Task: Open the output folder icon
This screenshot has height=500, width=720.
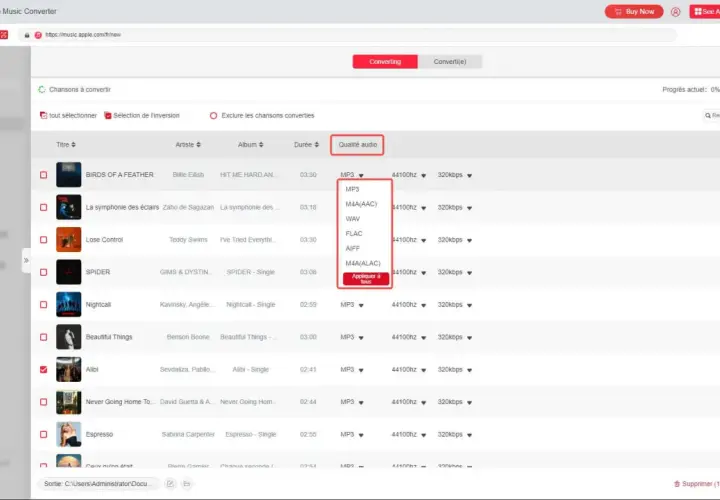Action: pyautogui.click(x=187, y=483)
